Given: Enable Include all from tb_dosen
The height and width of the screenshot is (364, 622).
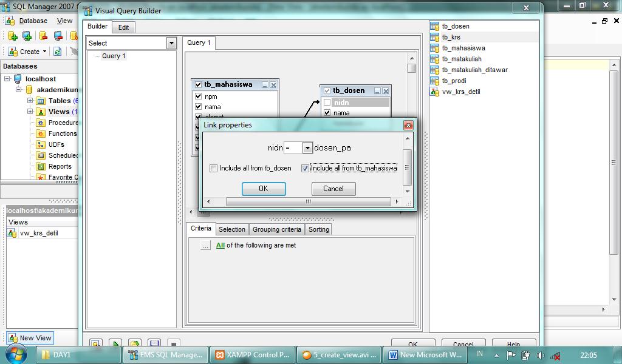Looking at the screenshot, I should 213,168.
